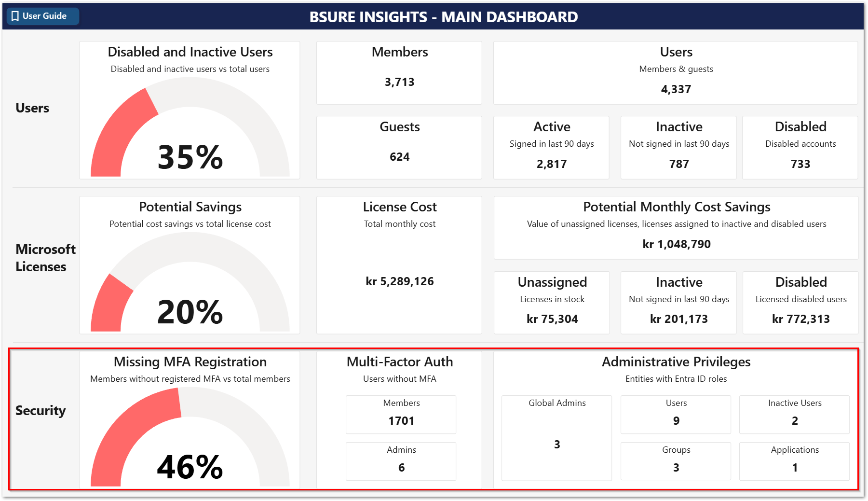868x501 pixels.
Task: Open the Unassigned licenses in stock card
Action: tap(552, 302)
